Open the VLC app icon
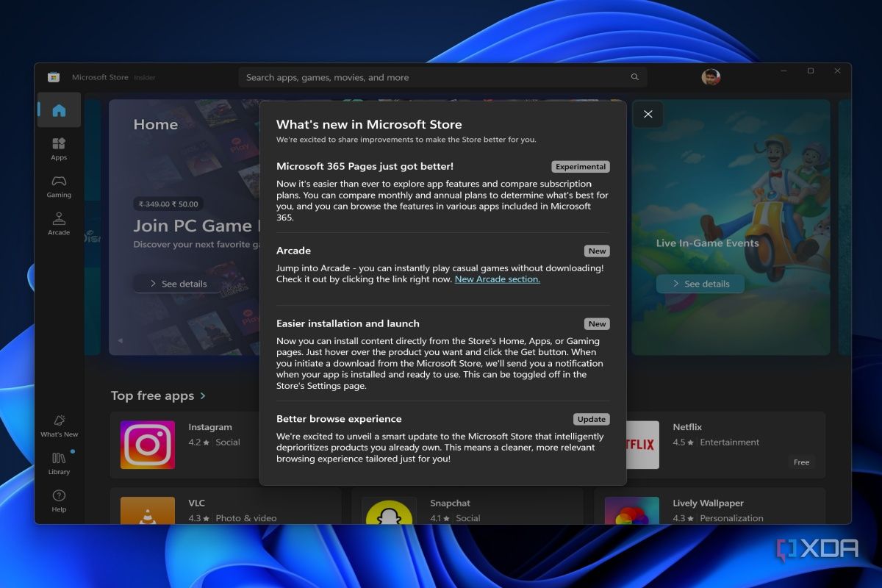 pyautogui.click(x=148, y=510)
